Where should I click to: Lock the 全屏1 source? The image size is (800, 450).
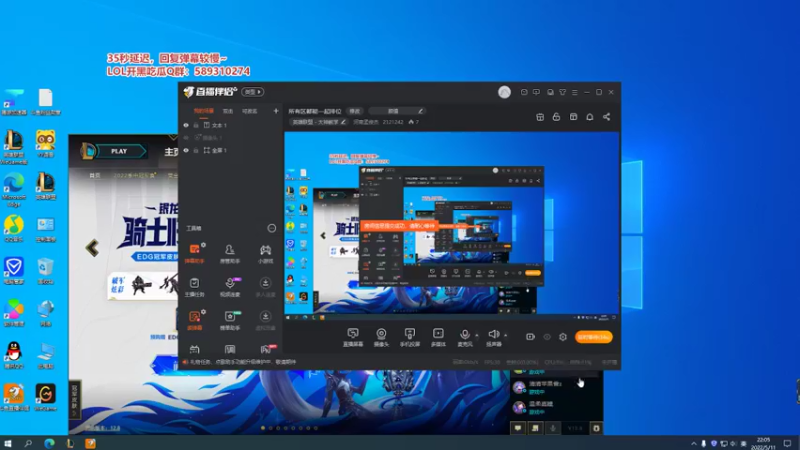tap(196, 151)
